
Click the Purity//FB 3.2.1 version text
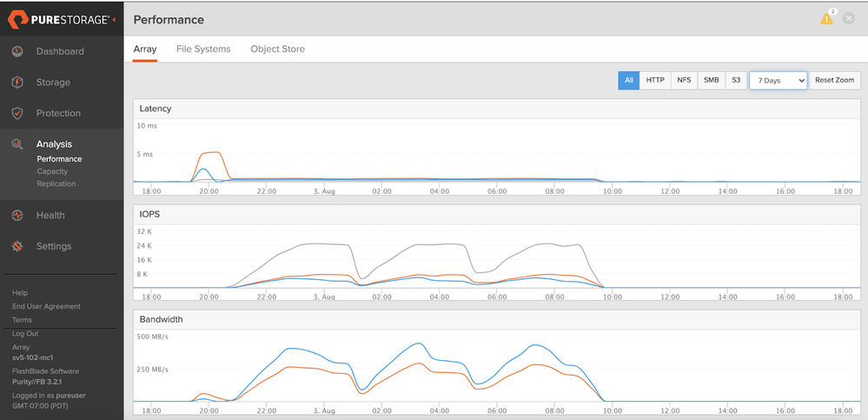coord(37,382)
